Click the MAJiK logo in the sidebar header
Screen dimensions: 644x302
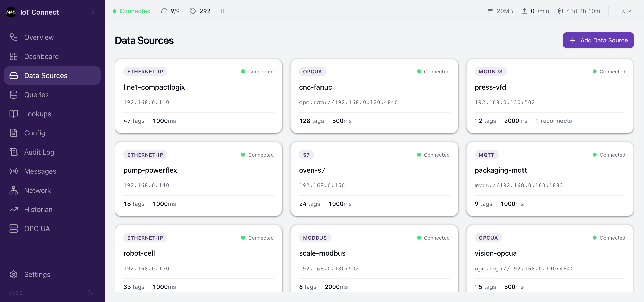click(x=11, y=12)
